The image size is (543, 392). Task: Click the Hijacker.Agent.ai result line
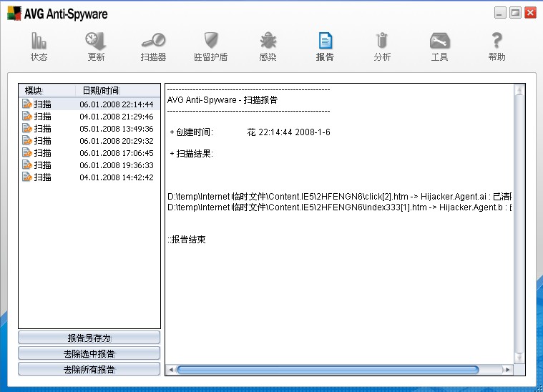[x=339, y=196]
